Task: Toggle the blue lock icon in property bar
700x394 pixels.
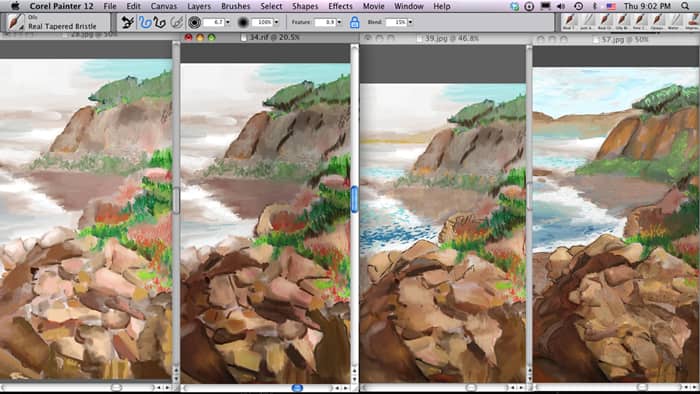Action: (354, 22)
